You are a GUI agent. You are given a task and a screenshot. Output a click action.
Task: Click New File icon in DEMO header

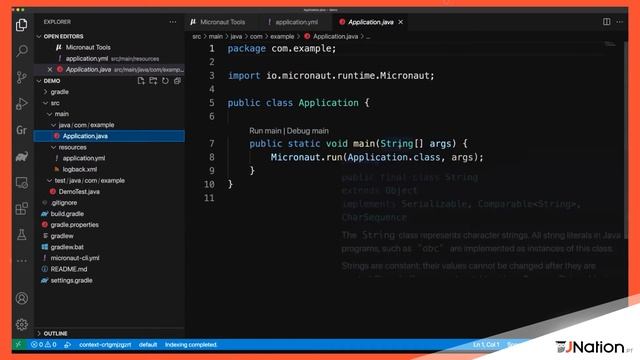(141, 81)
